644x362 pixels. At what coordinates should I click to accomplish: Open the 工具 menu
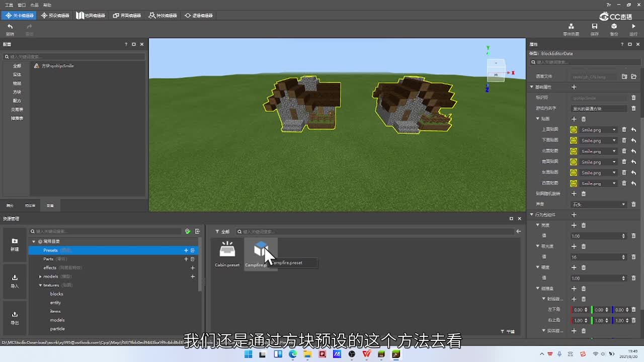9,5
